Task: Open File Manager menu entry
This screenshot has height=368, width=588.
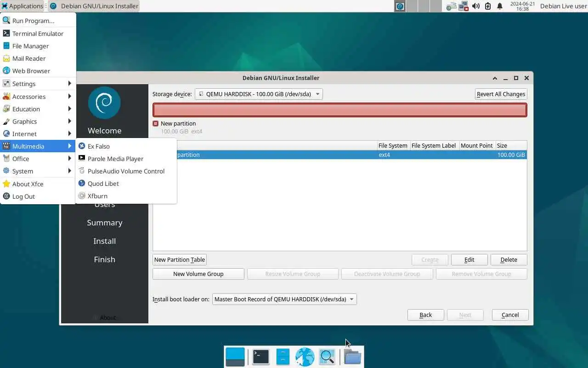Action: click(38, 46)
